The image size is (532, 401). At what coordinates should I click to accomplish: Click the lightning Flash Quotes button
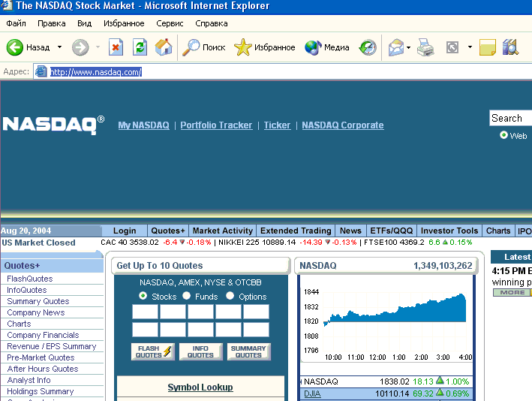tap(153, 351)
